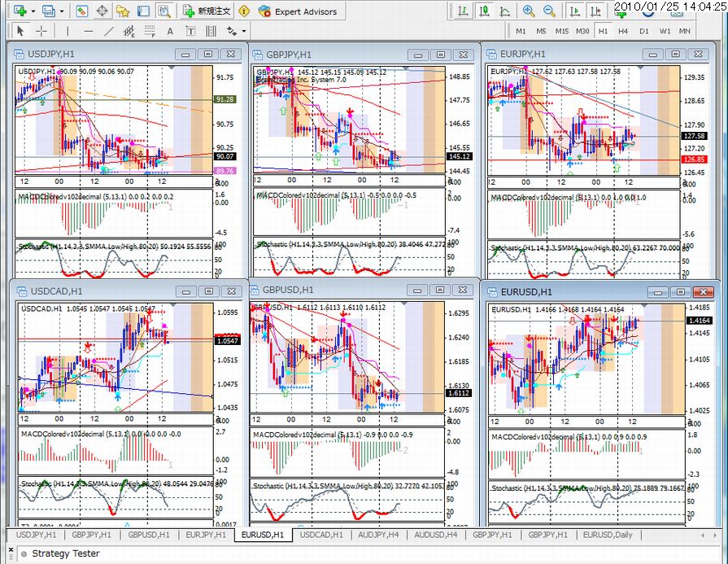Choose the arrows objects tool
The image size is (728, 564).
[x=232, y=31]
